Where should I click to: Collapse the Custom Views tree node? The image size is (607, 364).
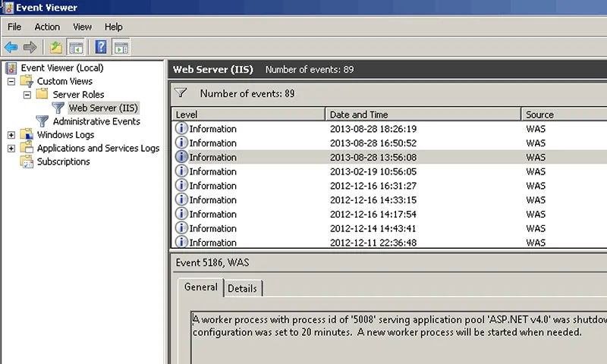(11, 82)
